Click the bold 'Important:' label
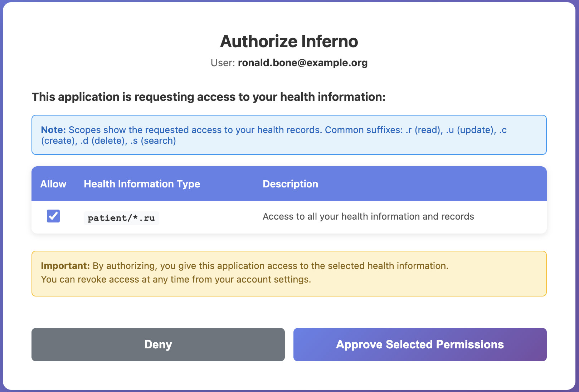This screenshot has height=392, width=579. coord(65,266)
